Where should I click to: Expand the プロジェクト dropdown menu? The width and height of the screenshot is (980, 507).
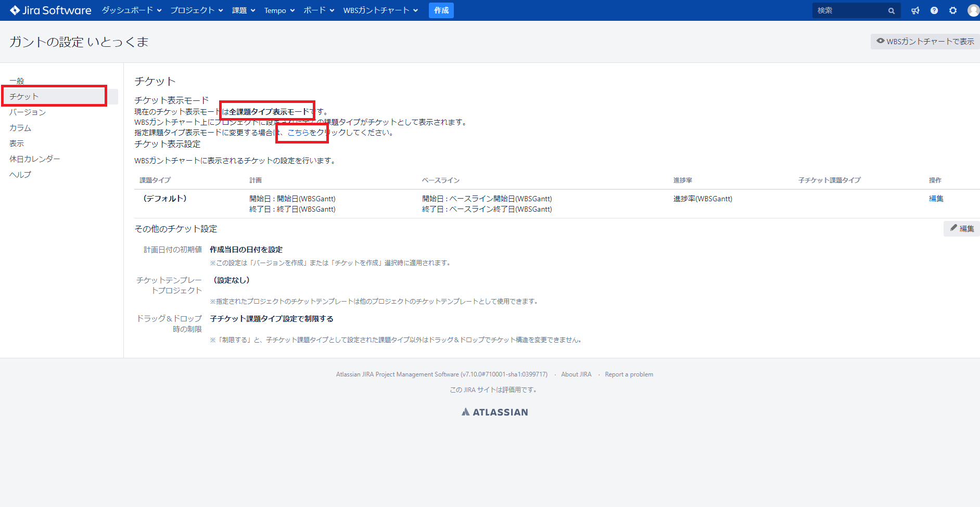point(197,10)
